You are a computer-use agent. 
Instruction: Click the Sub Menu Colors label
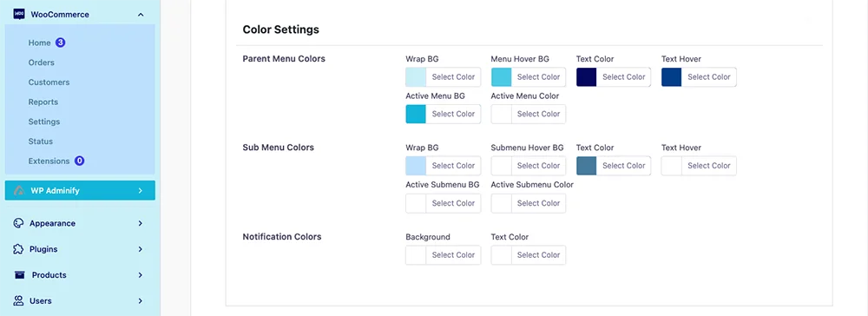point(279,148)
